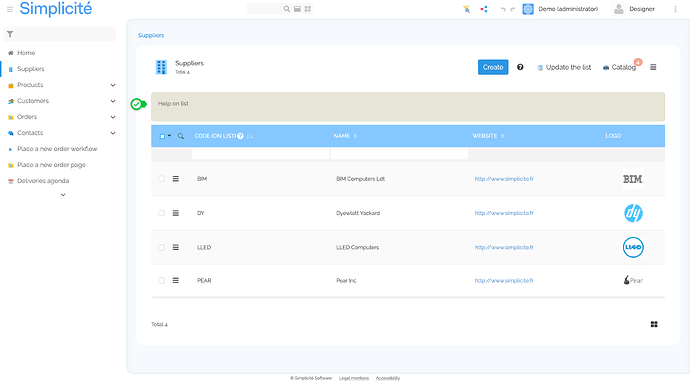Click the Demo scope icon
This screenshot has width=690, height=381.
(x=528, y=9)
